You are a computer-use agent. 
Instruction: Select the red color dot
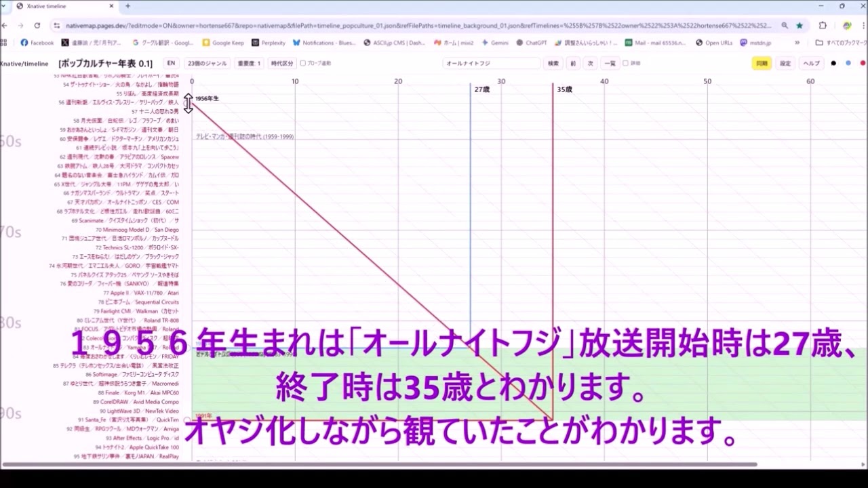863,63
